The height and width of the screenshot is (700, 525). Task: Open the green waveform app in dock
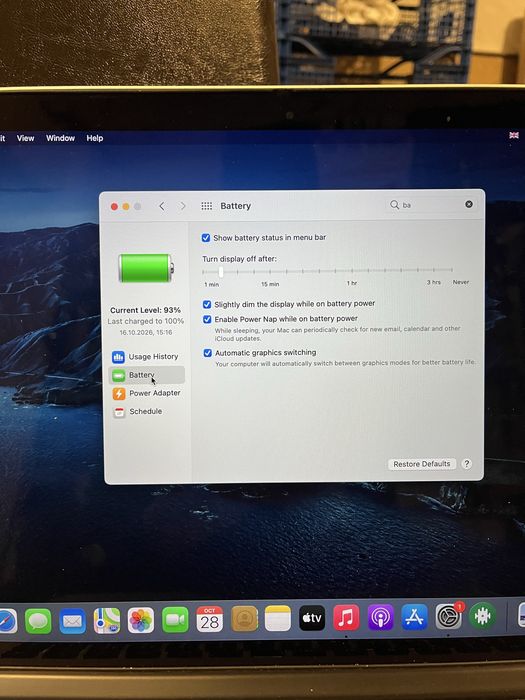pos(483,616)
